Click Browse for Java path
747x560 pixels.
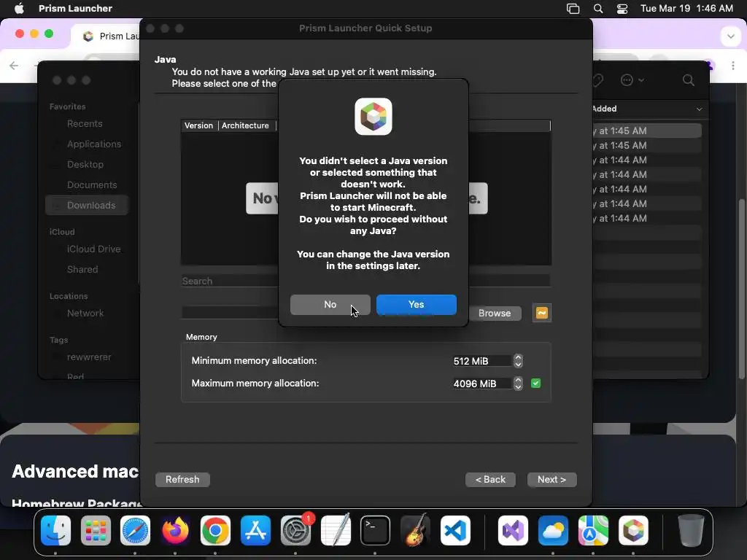495,313
